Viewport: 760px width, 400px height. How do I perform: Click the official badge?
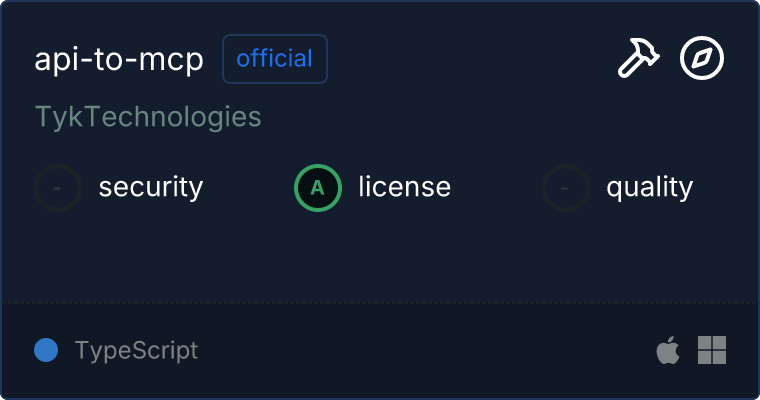pyautogui.click(x=275, y=59)
